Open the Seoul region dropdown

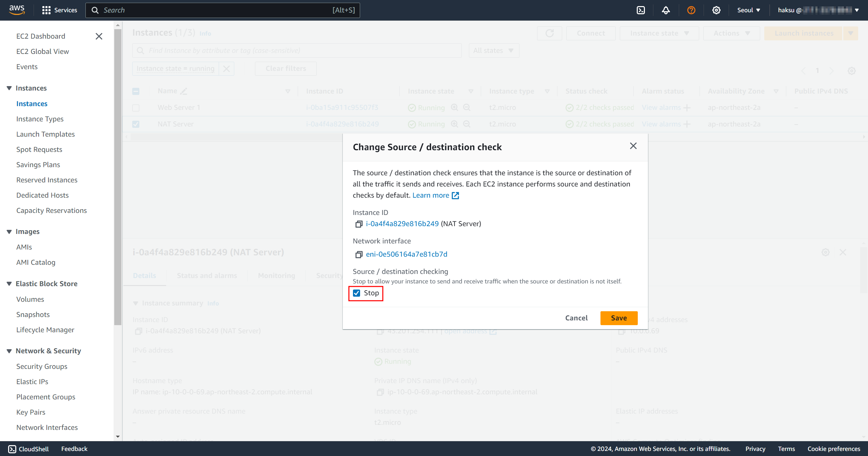(x=749, y=10)
